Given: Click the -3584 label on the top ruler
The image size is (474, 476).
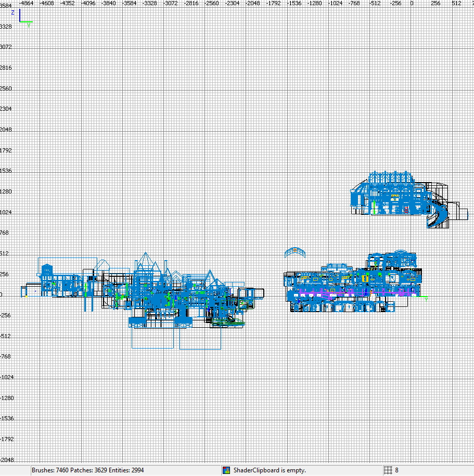Looking at the screenshot, I should pos(130,3).
